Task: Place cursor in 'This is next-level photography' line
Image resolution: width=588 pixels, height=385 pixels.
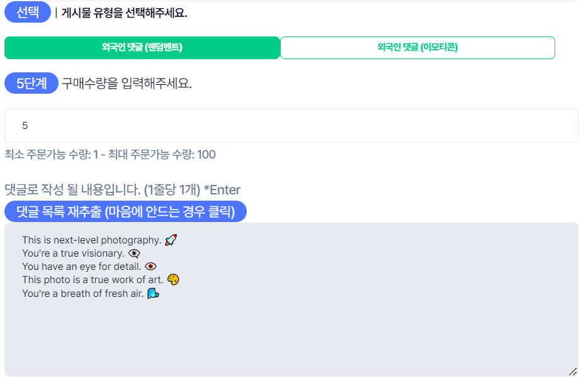Action: click(91, 240)
